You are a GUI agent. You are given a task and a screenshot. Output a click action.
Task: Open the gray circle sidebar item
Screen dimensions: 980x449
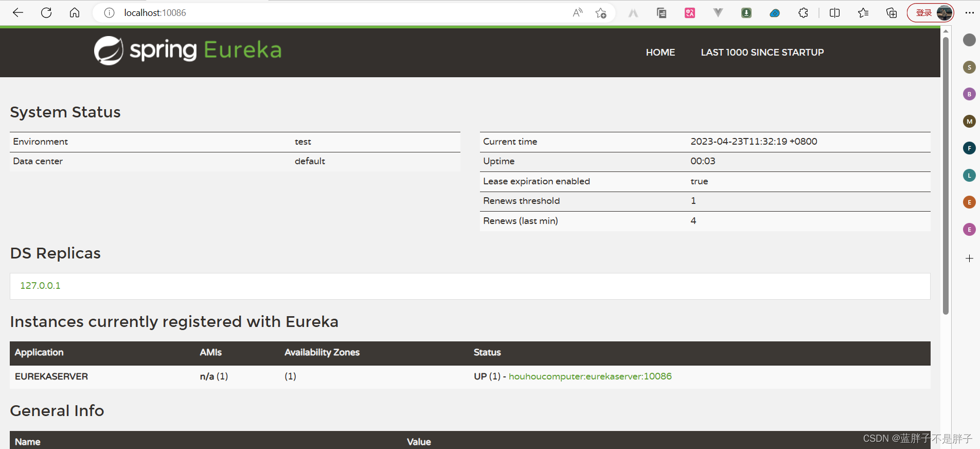pyautogui.click(x=969, y=40)
